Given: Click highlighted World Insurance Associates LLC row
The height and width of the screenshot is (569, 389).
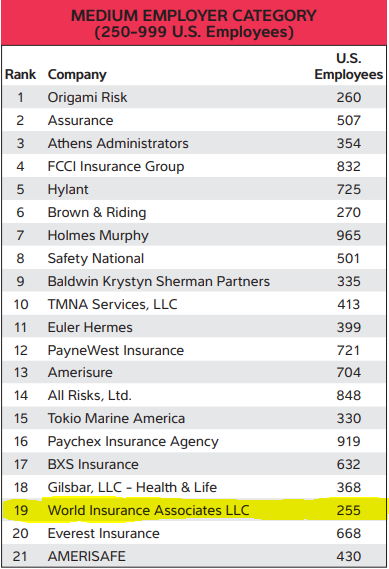Looking at the screenshot, I should pyautogui.click(x=194, y=510).
